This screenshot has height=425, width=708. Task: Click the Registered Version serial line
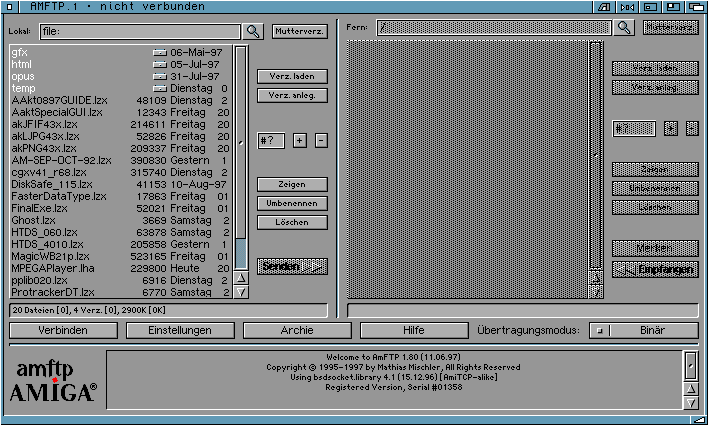coord(393,387)
